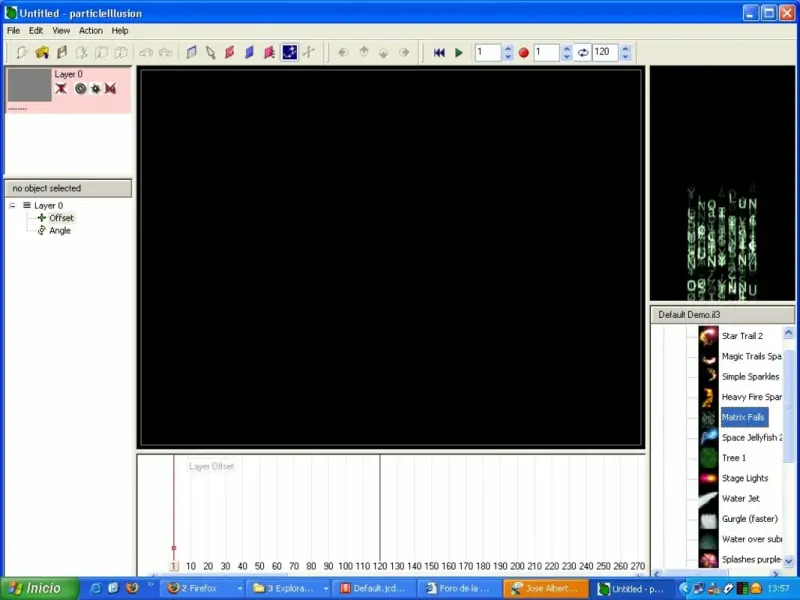Select the arrow pointer Select tool
This screenshot has width=800, height=600.
tap(210, 52)
